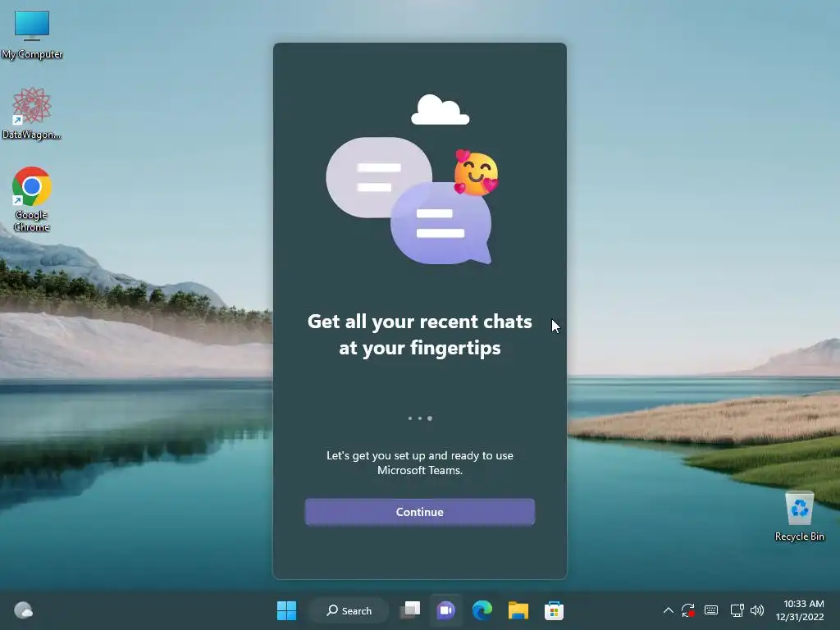This screenshot has width=840, height=630.
Task: Open File Explorer from taskbar
Action: (x=518, y=610)
